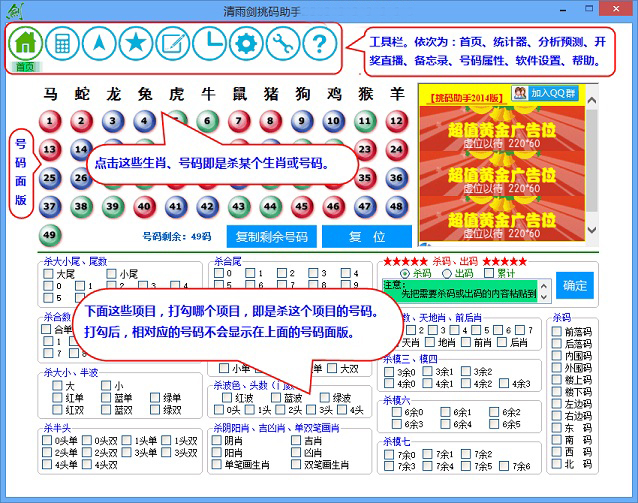This screenshot has height=503, width=638.
Task: Open help question mark icon
Action: pyautogui.click(x=318, y=43)
